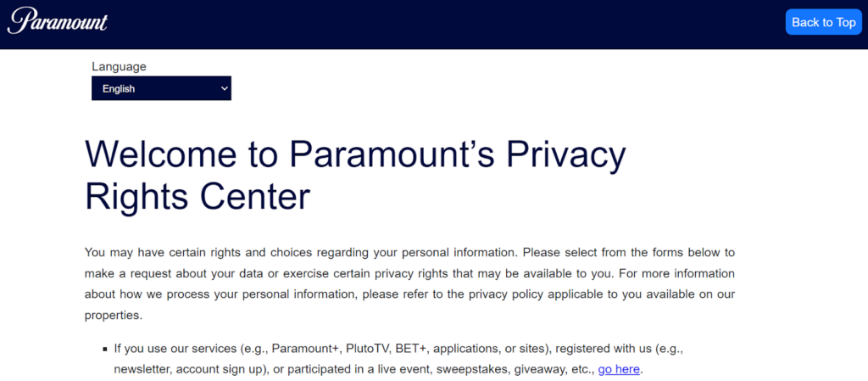Click the word "properties." ending the paragraph
Image resolution: width=868 pixels, height=381 pixels.
(113, 315)
